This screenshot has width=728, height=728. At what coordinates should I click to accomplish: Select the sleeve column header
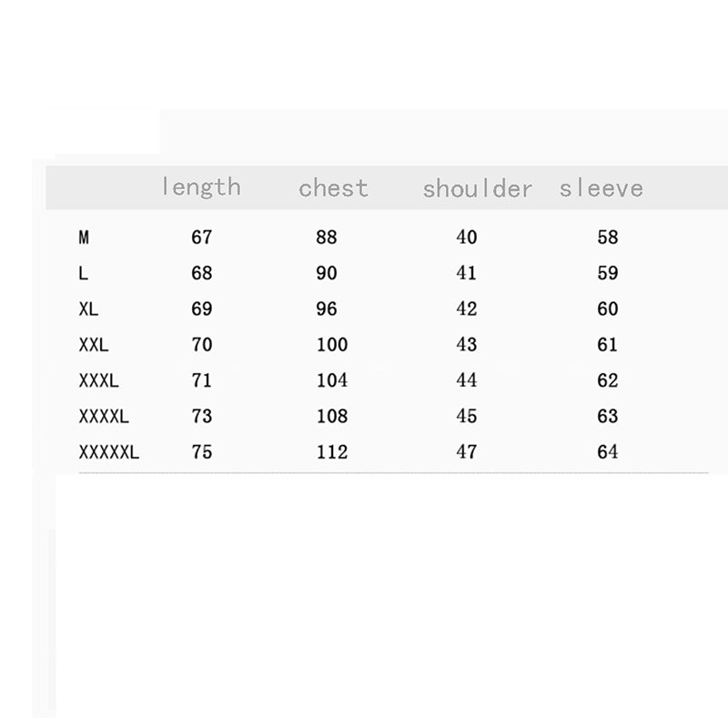click(601, 188)
